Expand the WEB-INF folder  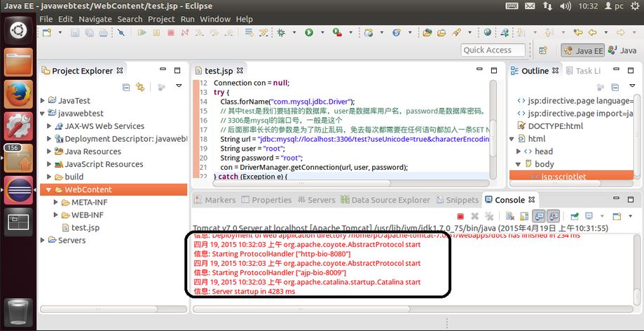coord(56,215)
